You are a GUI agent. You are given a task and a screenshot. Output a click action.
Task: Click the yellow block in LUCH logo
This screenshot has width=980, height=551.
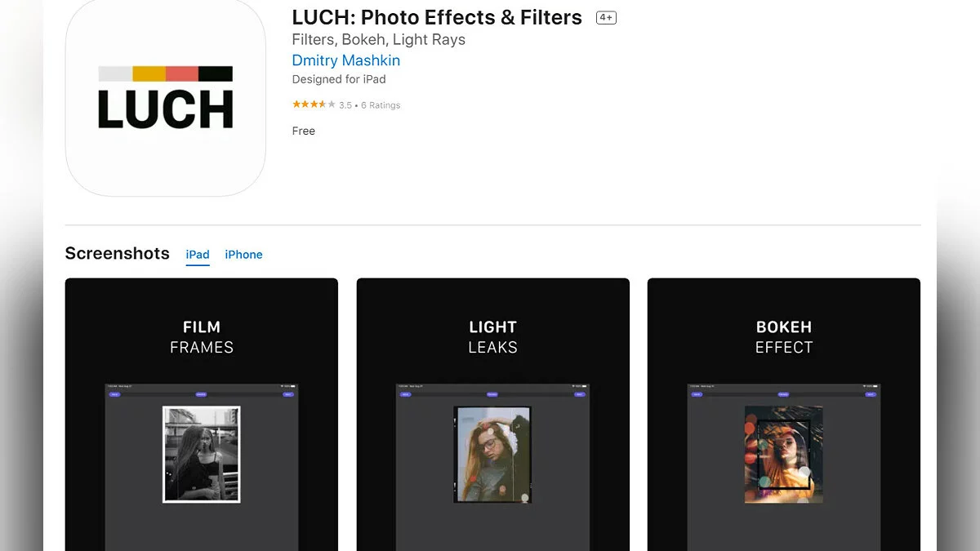[x=149, y=73]
